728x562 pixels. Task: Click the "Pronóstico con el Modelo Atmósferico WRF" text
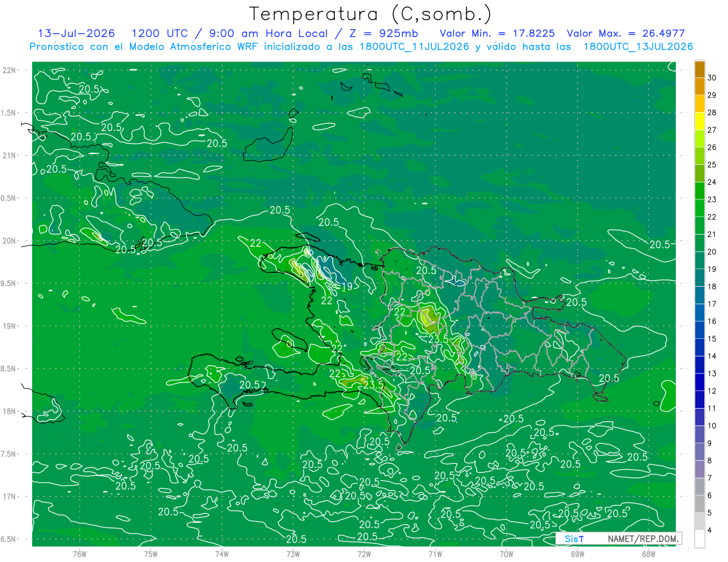144,47
